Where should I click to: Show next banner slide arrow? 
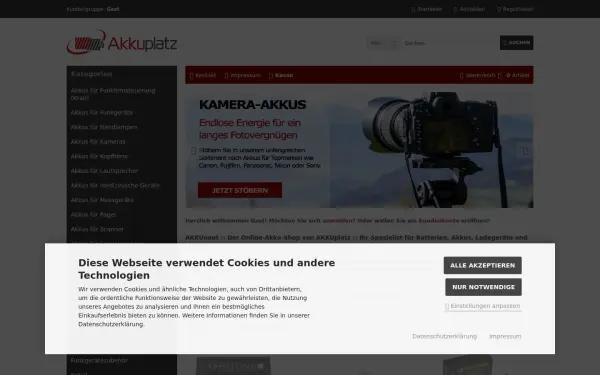pyautogui.click(x=525, y=151)
